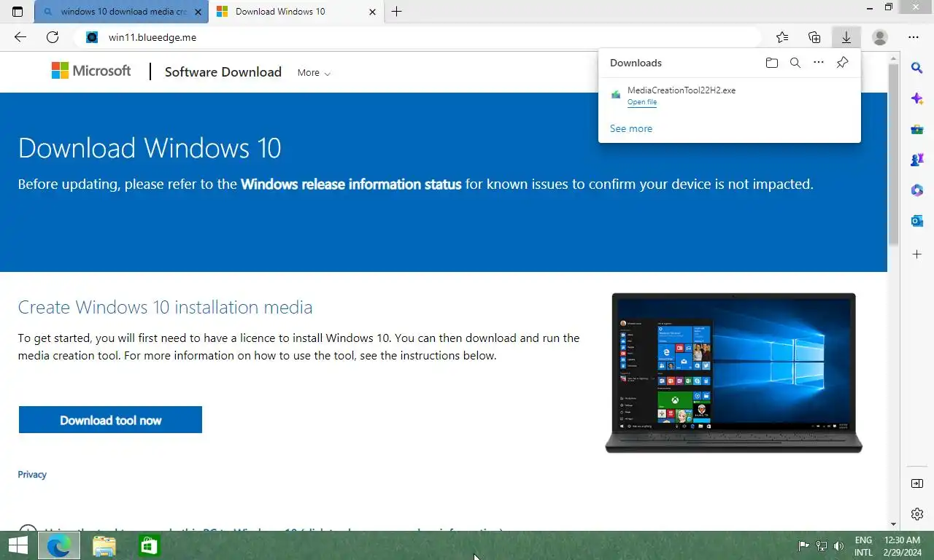Image resolution: width=934 pixels, height=560 pixels.
Task: Click Download tool now button
Action: coord(110,420)
